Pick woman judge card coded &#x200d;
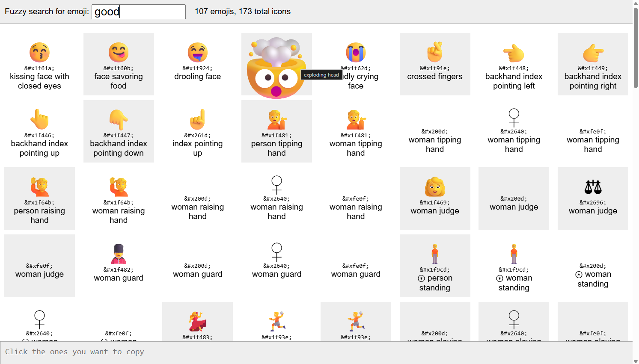 [514, 198]
